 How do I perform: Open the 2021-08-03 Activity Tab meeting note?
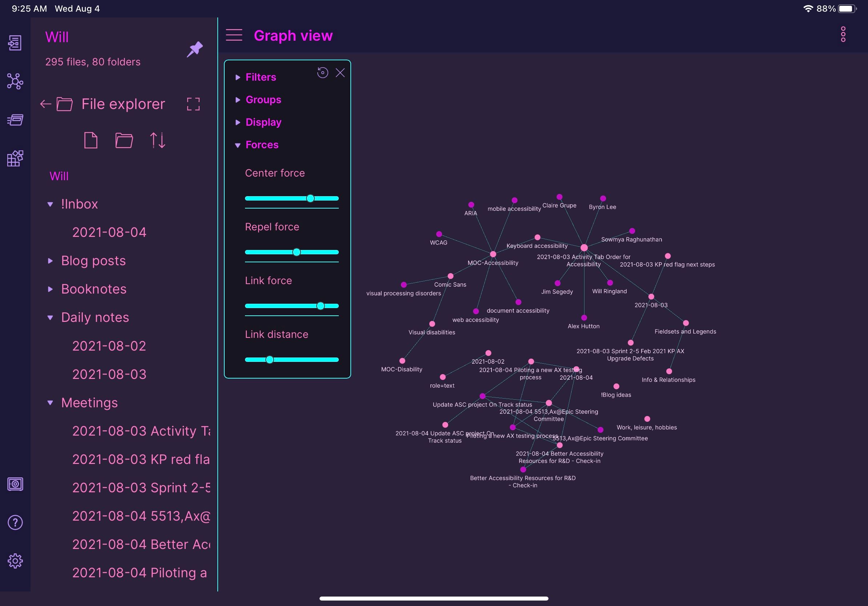[141, 431]
